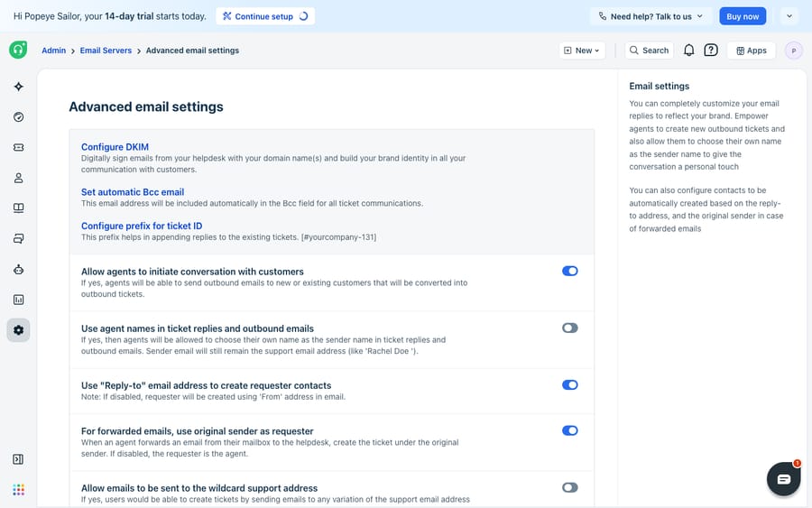
Task: Click the 14-day trial banner text
Action: 110,16
